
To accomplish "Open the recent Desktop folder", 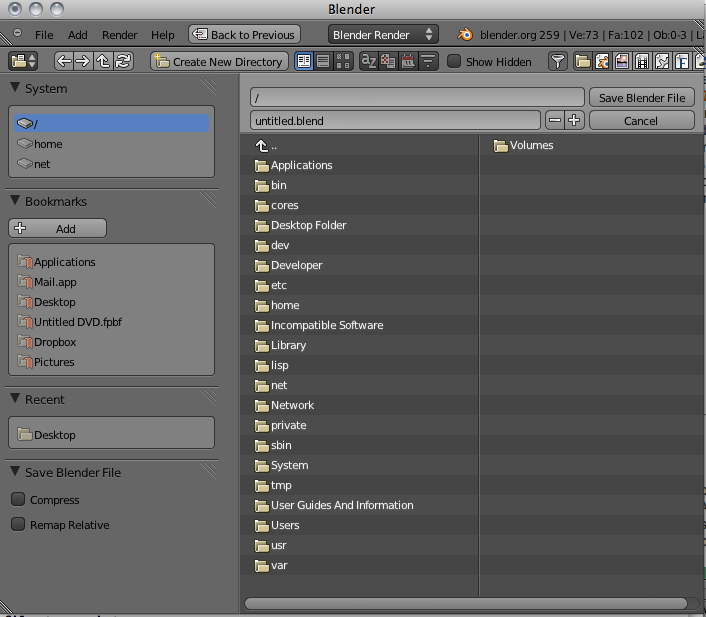I will point(111,435).
